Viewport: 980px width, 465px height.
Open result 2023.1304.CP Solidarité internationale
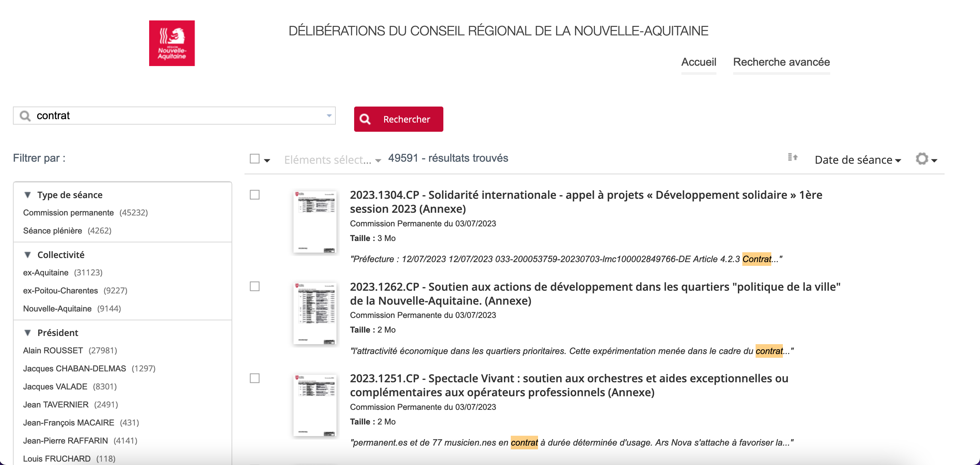click(586, 202)
